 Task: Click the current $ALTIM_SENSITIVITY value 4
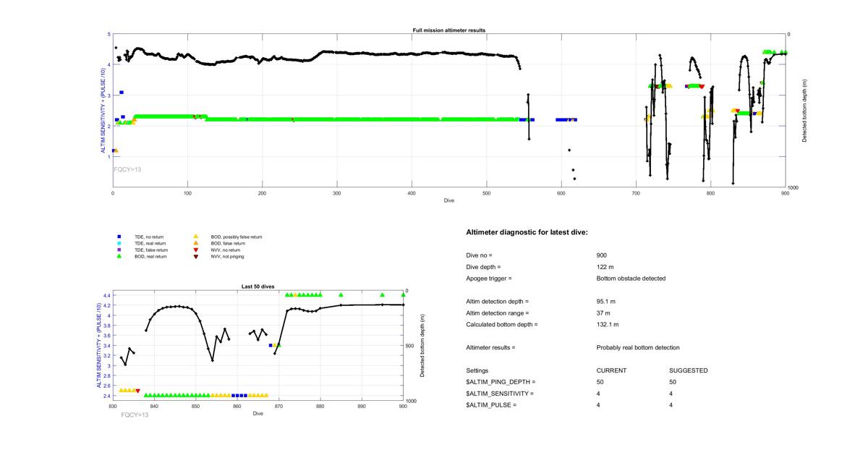pyautogui.click(x=599, y=394)
